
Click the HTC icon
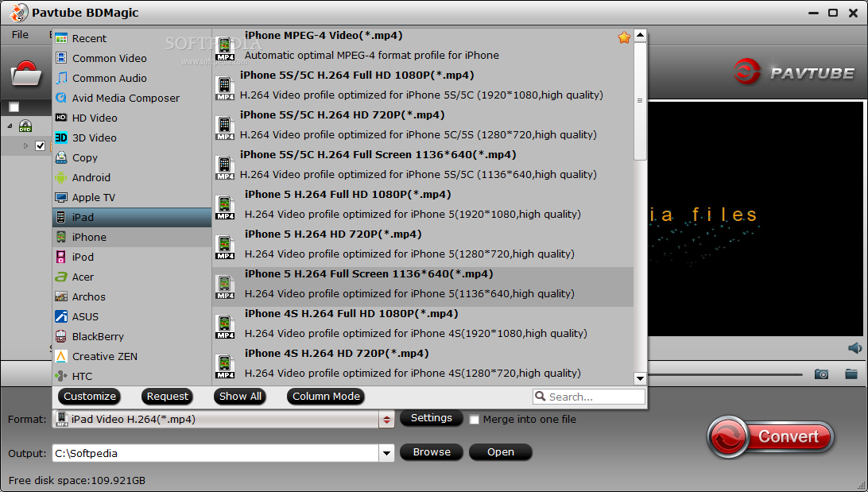click(x=61, y=376)
